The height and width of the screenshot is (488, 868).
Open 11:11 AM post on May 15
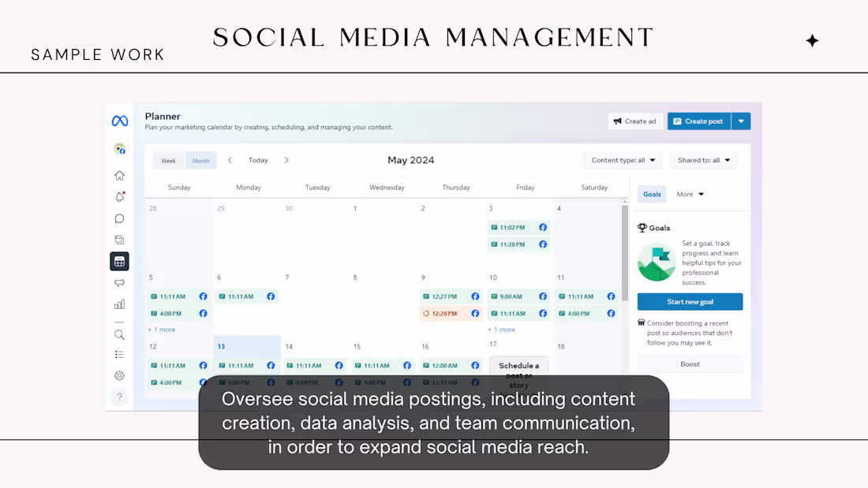click(383, 366)
